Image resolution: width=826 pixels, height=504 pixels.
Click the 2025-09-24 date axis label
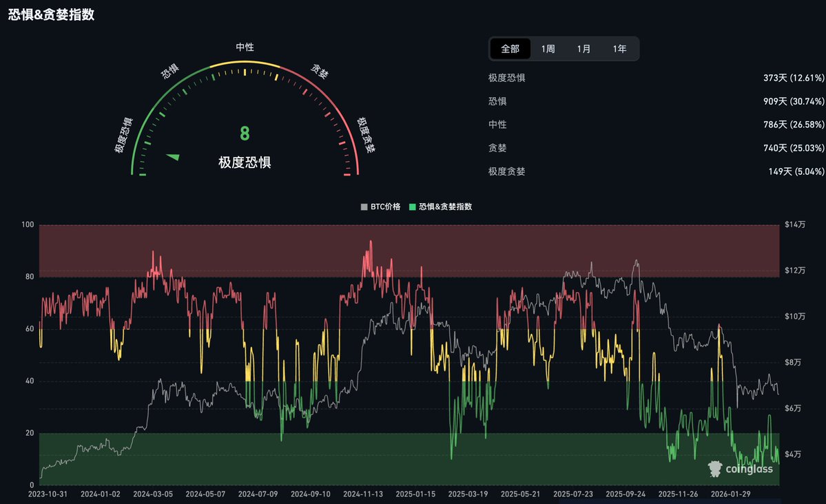pos(626,494)
